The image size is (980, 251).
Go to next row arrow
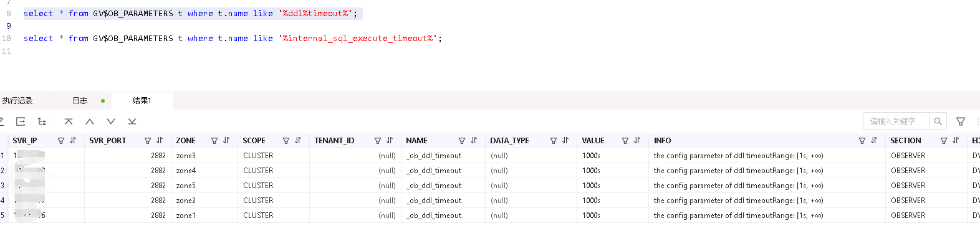point(111,121)
